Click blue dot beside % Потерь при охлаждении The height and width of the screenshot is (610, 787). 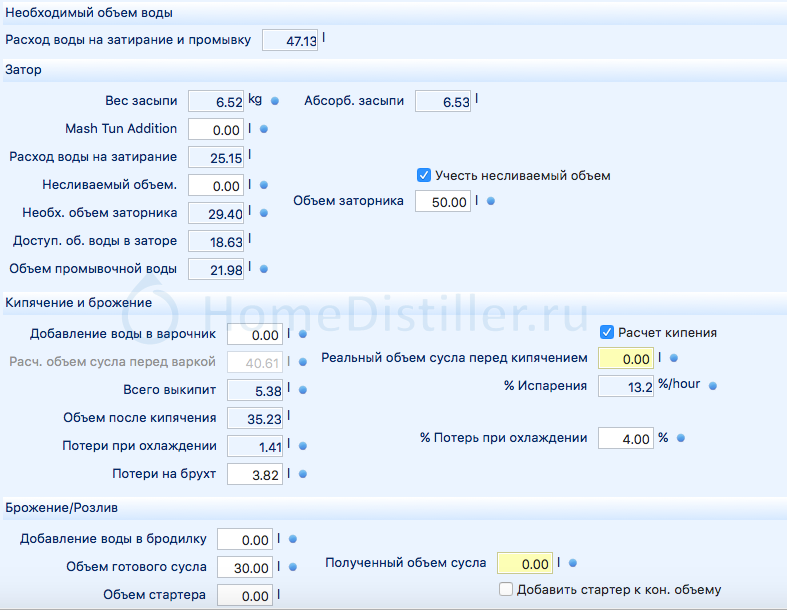(x=680, y=438)
